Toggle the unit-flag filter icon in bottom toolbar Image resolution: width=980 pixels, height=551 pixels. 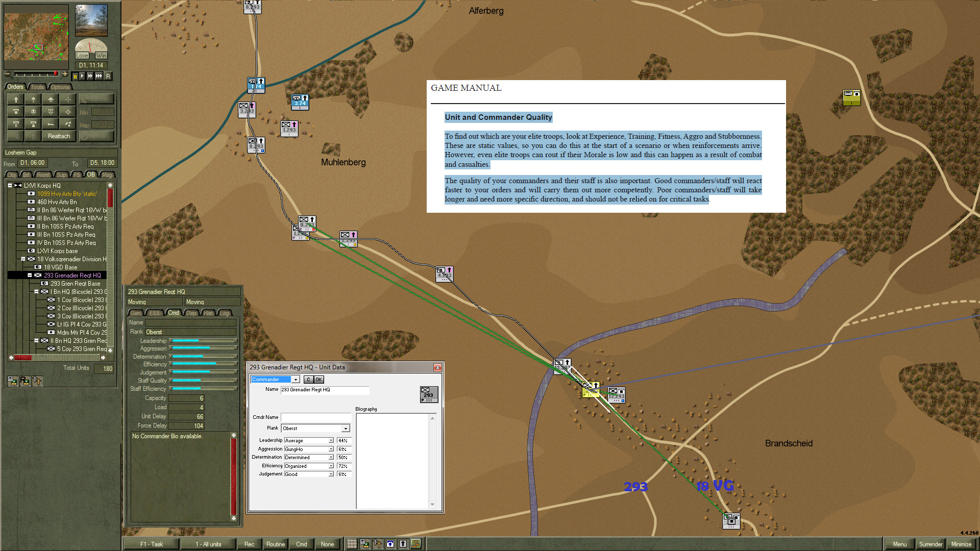364,544
